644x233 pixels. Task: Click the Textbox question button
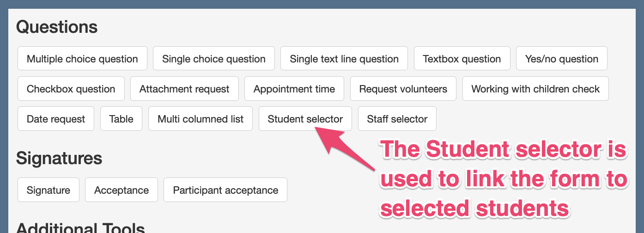pos(462,59)
